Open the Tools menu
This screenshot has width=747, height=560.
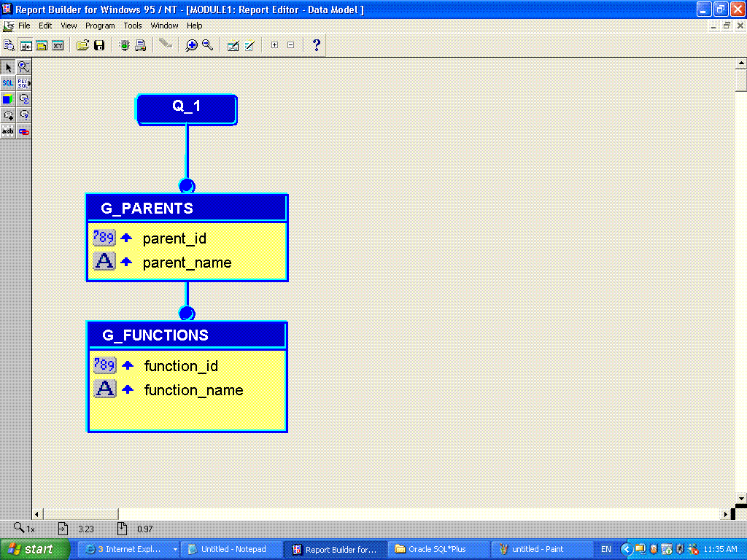pyautogui.click(x=133, y=26)
